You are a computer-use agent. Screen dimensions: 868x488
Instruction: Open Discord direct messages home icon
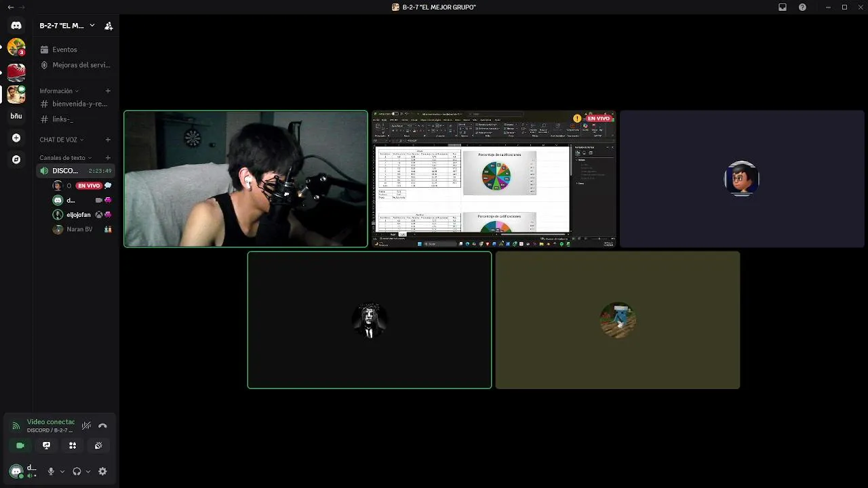(16, 26)
